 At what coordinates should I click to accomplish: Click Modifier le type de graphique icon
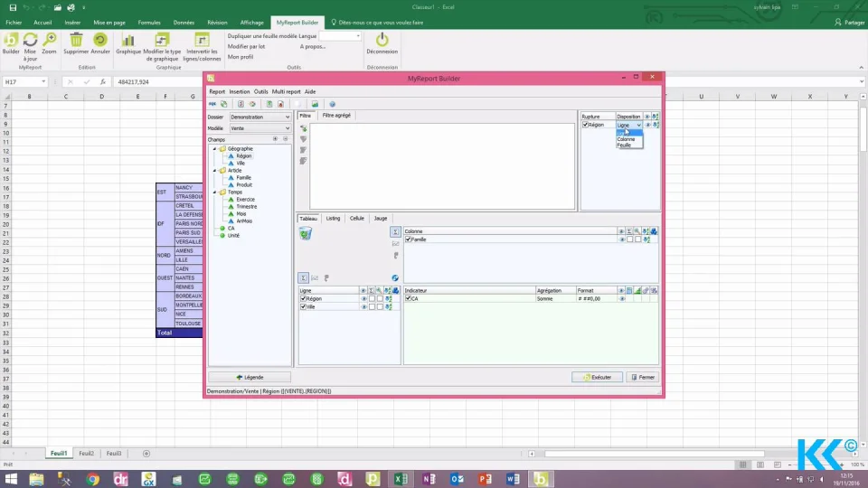(162, 40)
